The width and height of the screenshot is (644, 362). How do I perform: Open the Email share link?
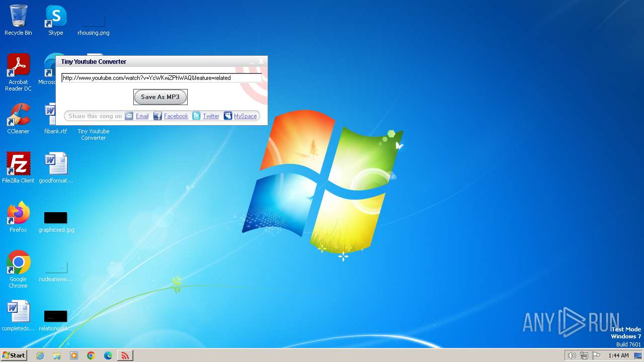coord(142,116)
